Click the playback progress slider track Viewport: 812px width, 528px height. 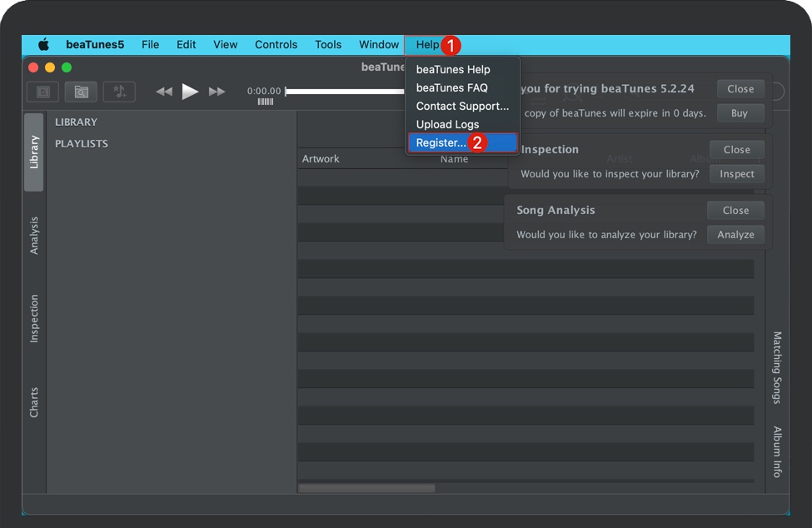click(341, 92)
